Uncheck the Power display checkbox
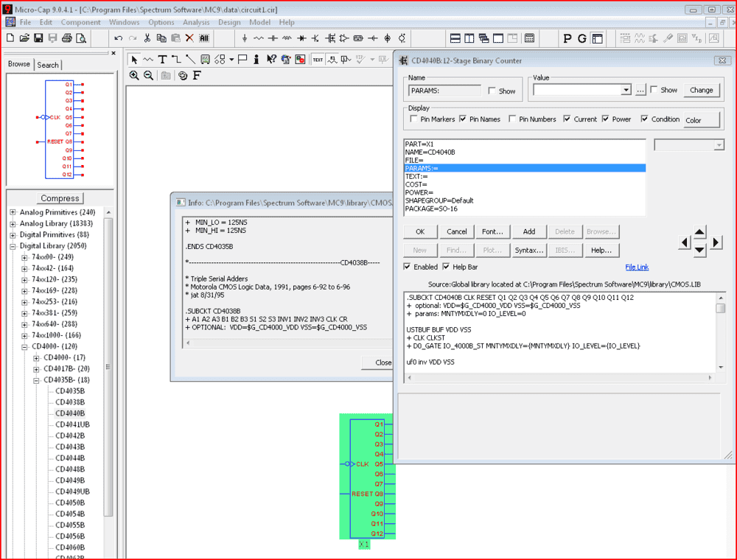 click(605, 119)
